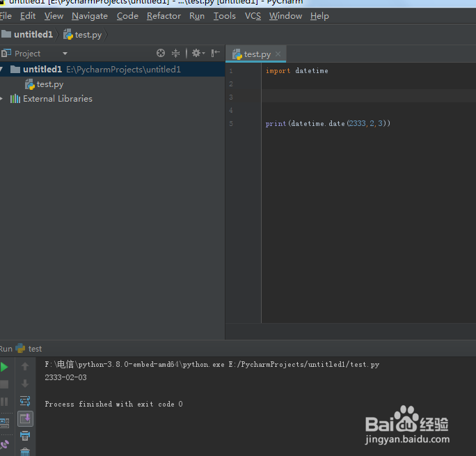Viewport: 476px width, 456px height.
Task: Toggle soft-wrap in Run console
Action: (25, 401)
